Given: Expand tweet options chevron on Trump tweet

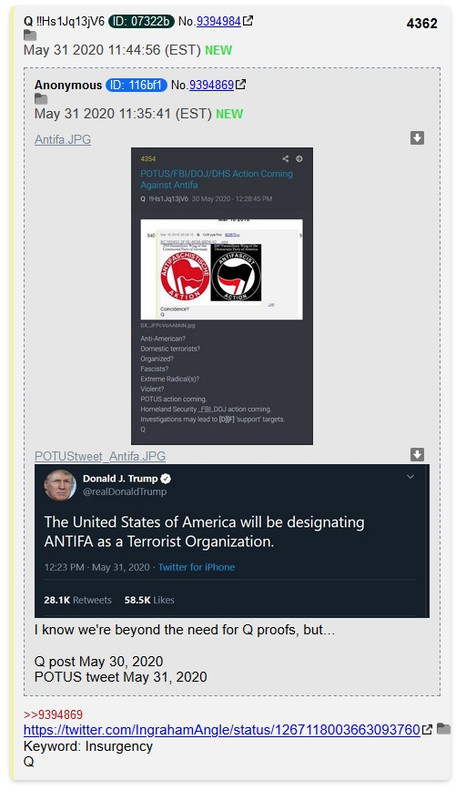Looking at the screenshot, I should tap(410, 477).
